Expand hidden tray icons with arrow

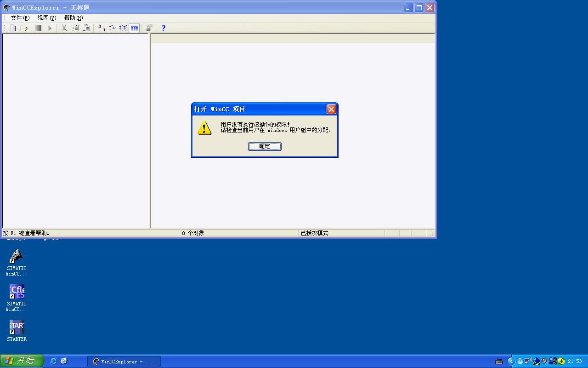511,361
